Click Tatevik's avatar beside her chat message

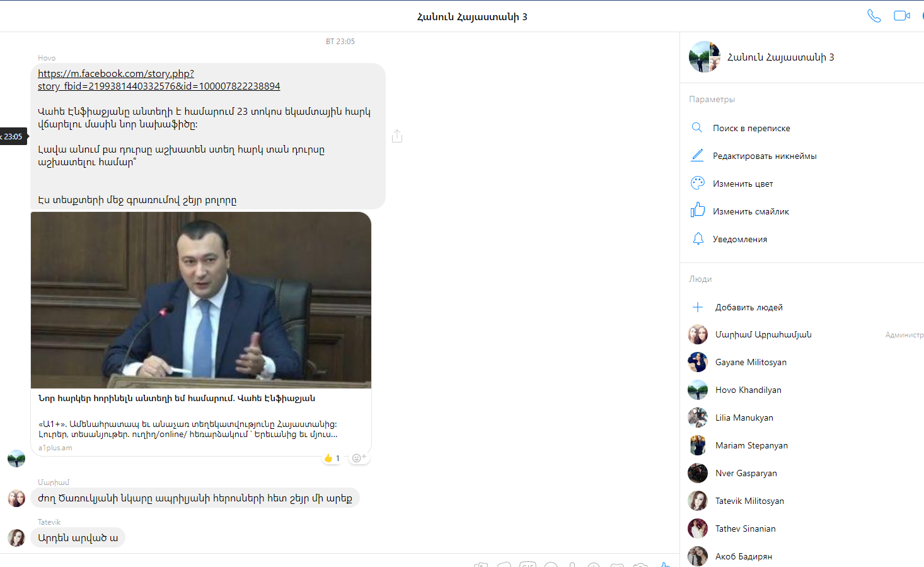16,537
